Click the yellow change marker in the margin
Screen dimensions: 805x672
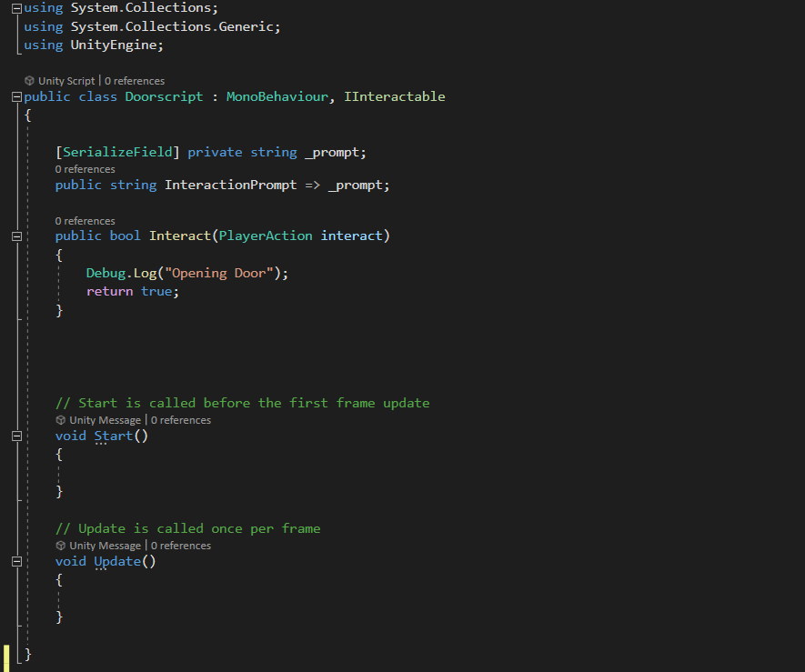6,657
